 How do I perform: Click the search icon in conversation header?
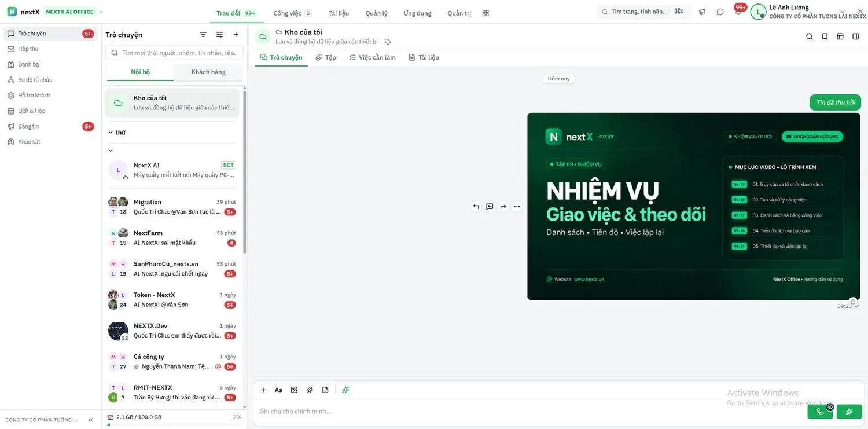[809, 36]
